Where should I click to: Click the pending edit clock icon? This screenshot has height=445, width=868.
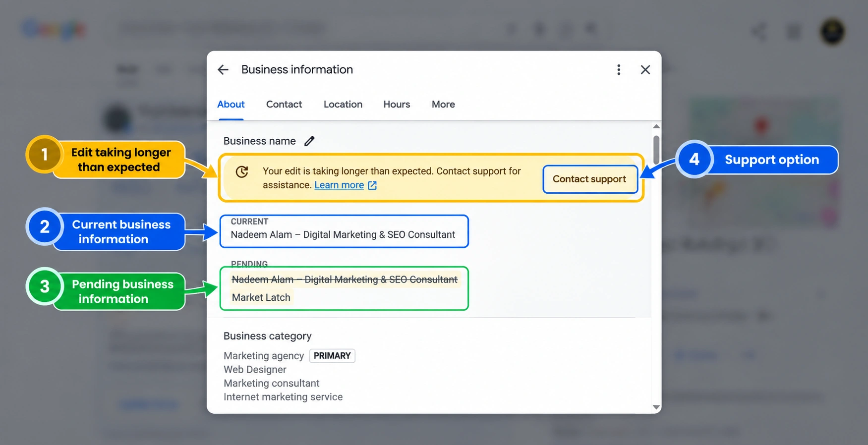coord(242,172)
